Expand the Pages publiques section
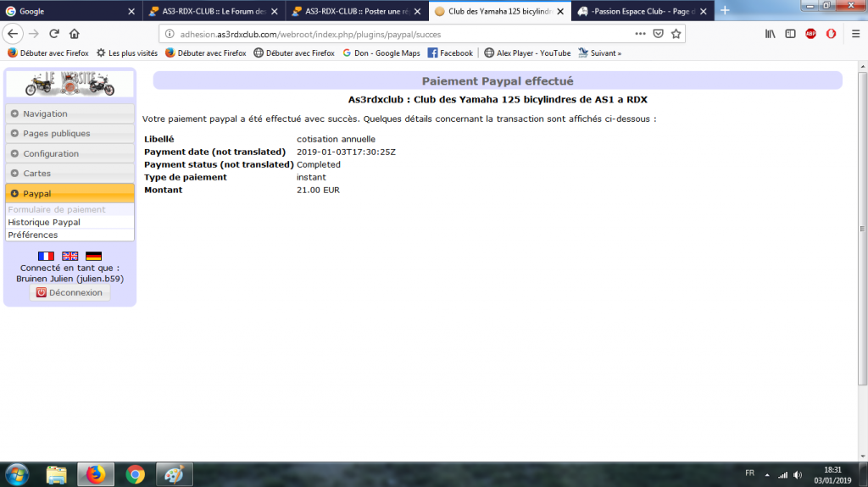Screen dimensions: 868x487 pyautogui.click(x=70, y=134)
